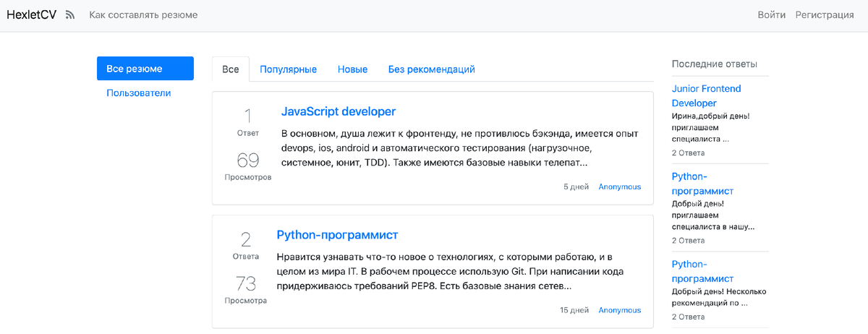
Task: Open "Junior Frontend Developer" in recent answers
Action: (x=706, y=95)
